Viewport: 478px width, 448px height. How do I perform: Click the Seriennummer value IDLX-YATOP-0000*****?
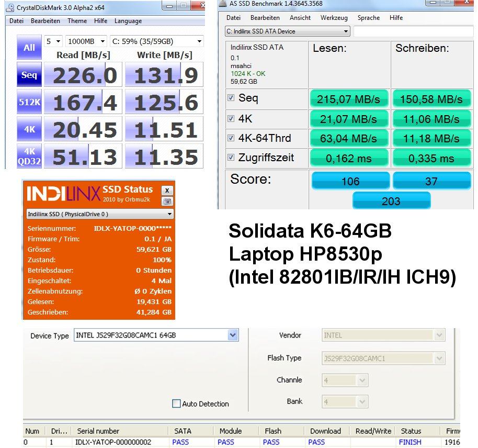pyautogui.click(x=133, y=228)
